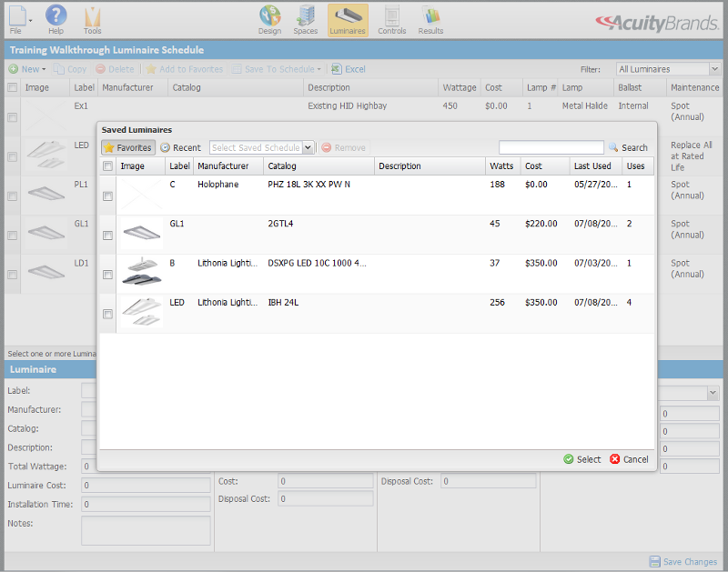This screenshot has height=572, width=728.
Task: Sort saved luminaires by Cost column
Action: tap(545, 166)
